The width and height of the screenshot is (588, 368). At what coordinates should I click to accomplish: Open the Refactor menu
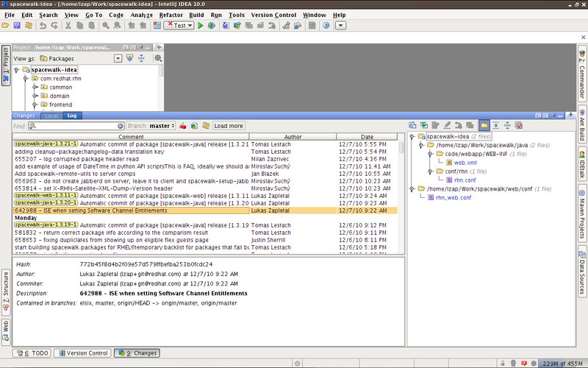(x=171, y=15)
